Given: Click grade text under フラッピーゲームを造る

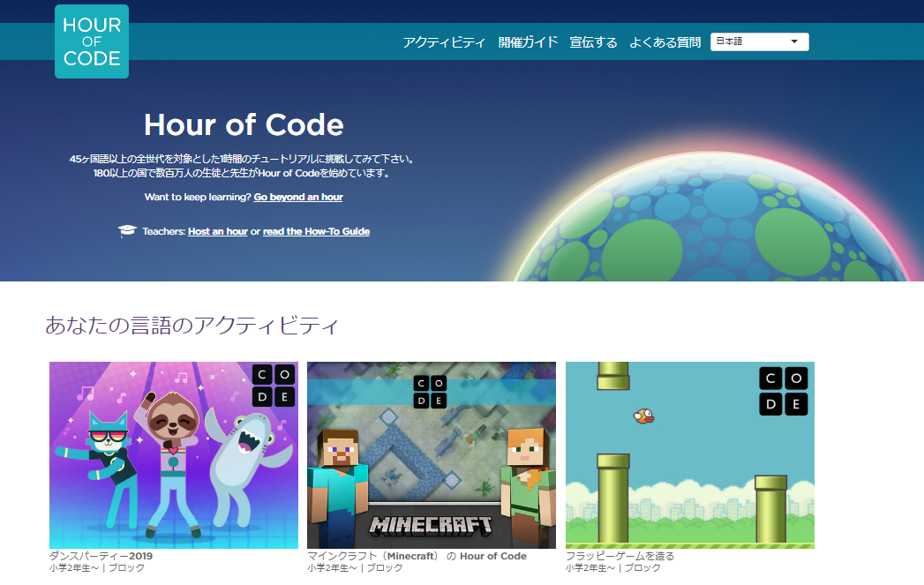Looking at the screenshot, I should [613, 568].
